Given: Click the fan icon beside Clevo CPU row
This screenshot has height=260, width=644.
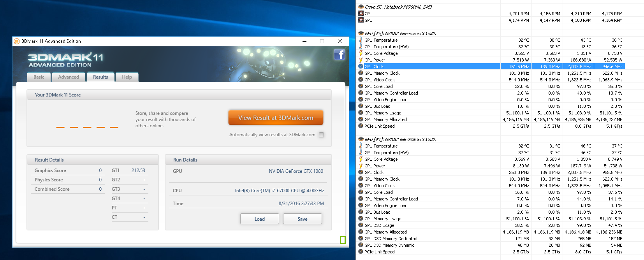Looking at the screenshot, I should click(361, 14).
